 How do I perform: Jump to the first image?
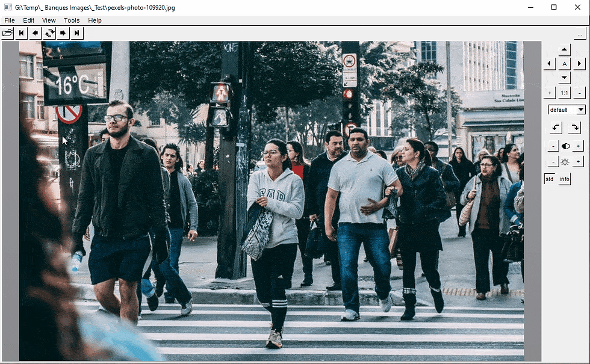(x=22, y=33)
